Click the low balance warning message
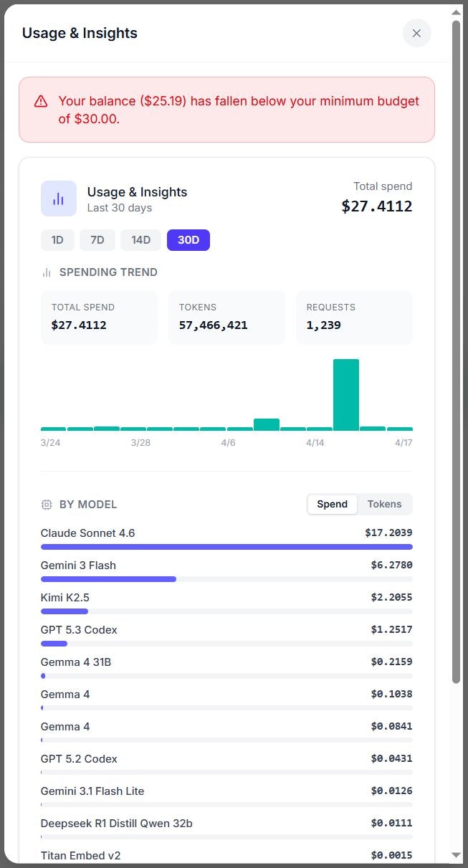 pyautogui.click(x=239, y=110)
